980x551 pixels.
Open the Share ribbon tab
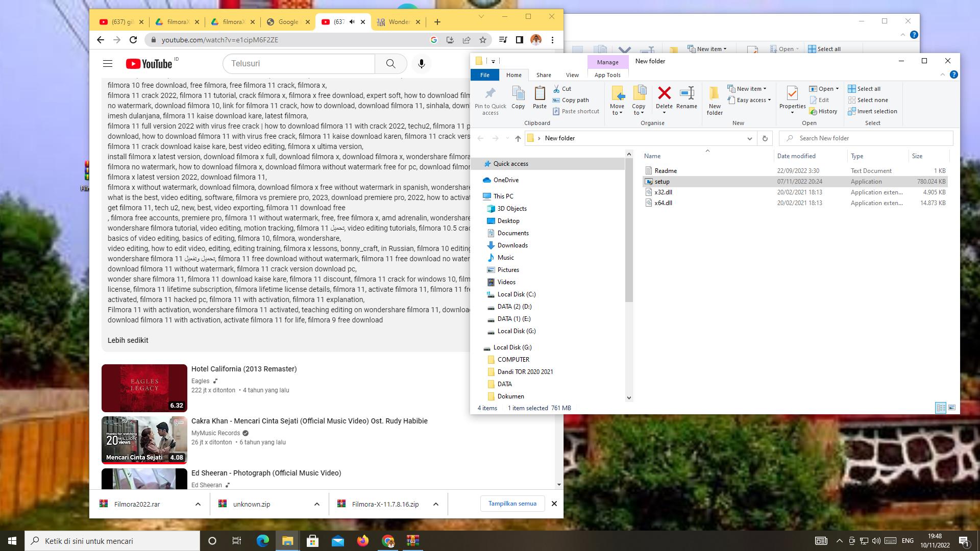click(x=543, y=75)
